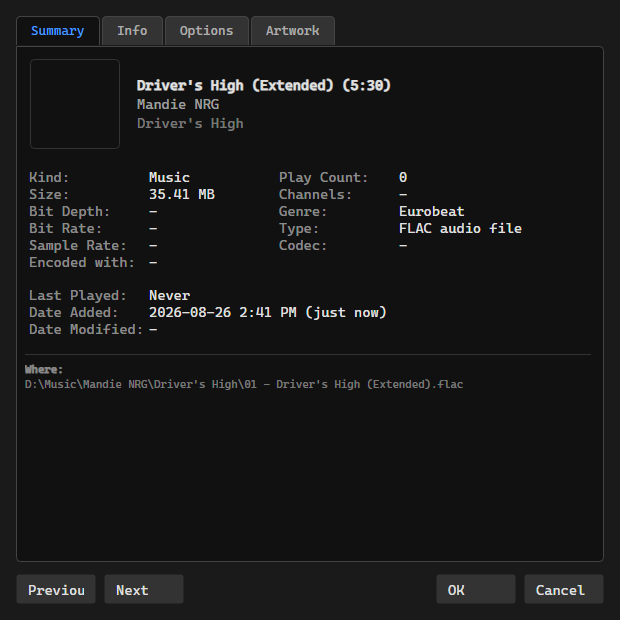
Task: Open the Artwork tab
Action: (x=293, y=31)
